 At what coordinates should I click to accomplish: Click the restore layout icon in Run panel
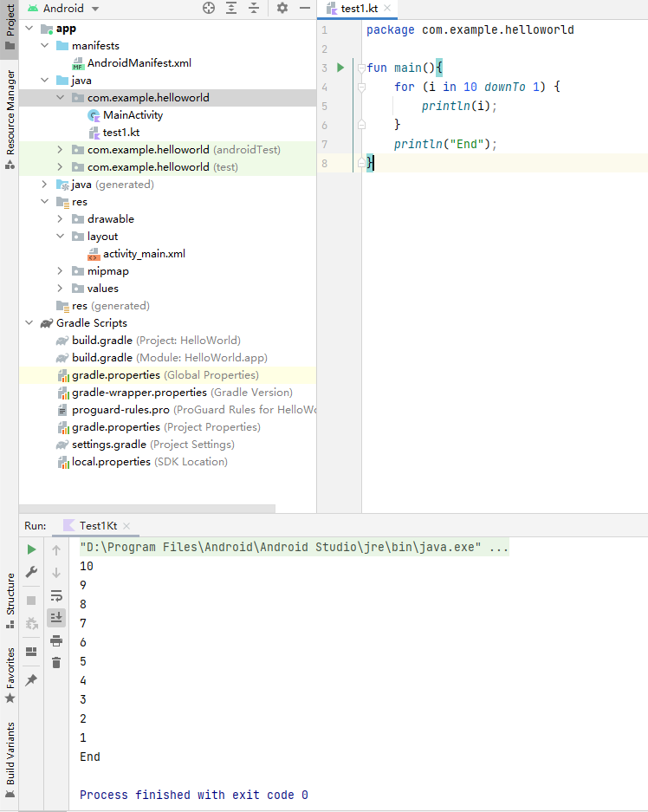coord(31,652)
